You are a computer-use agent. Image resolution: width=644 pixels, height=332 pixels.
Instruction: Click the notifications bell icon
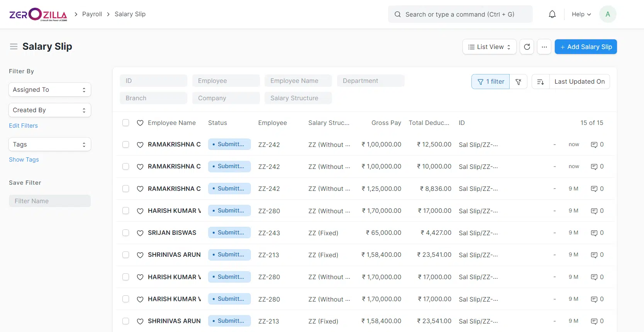(x=552, y=14)
